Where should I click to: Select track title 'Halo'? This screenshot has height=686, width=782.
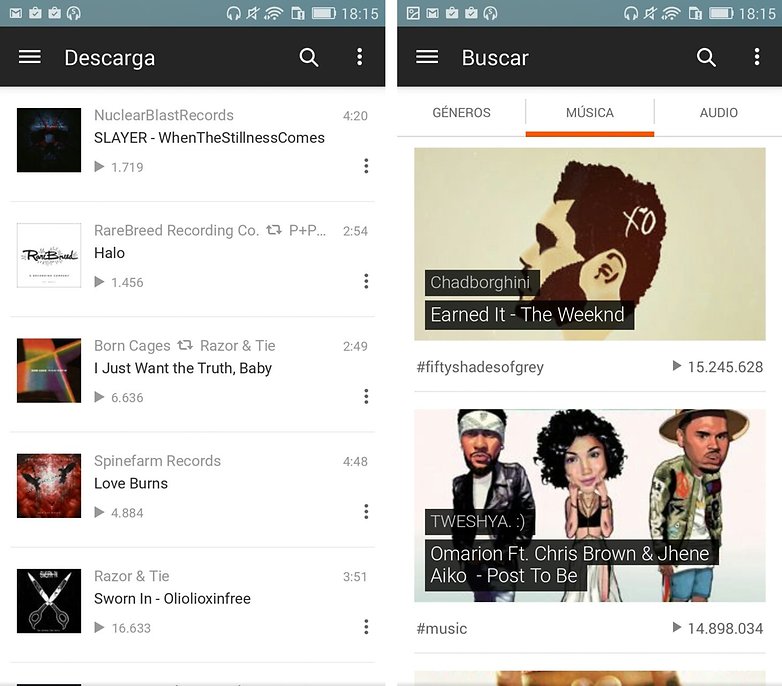(109, 253)
